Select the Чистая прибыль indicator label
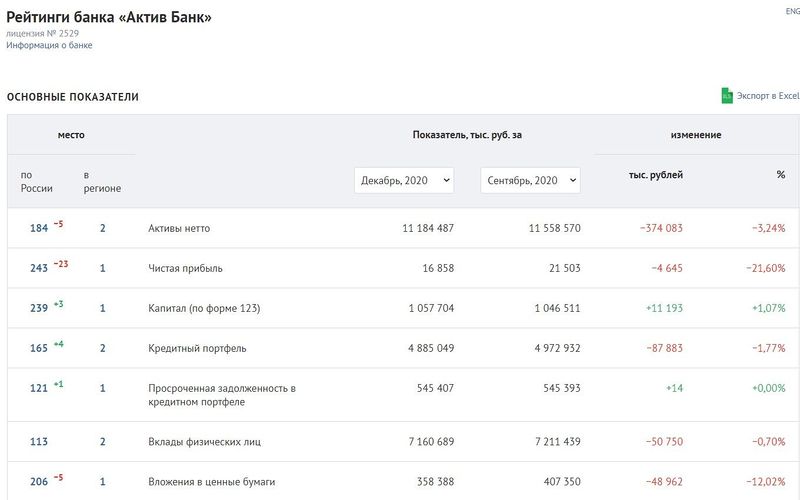Screen dimensions: 800x500 pyautogui.click(x=185, y=268)
